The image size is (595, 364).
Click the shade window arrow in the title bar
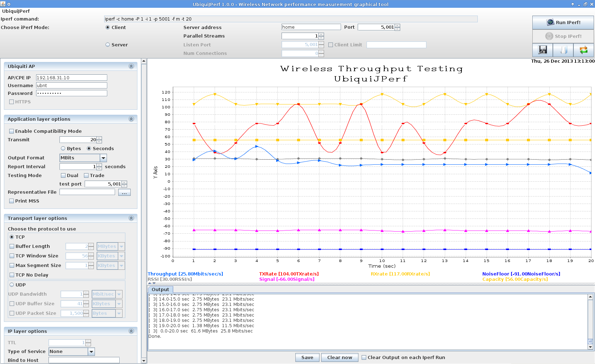[572, 4]
